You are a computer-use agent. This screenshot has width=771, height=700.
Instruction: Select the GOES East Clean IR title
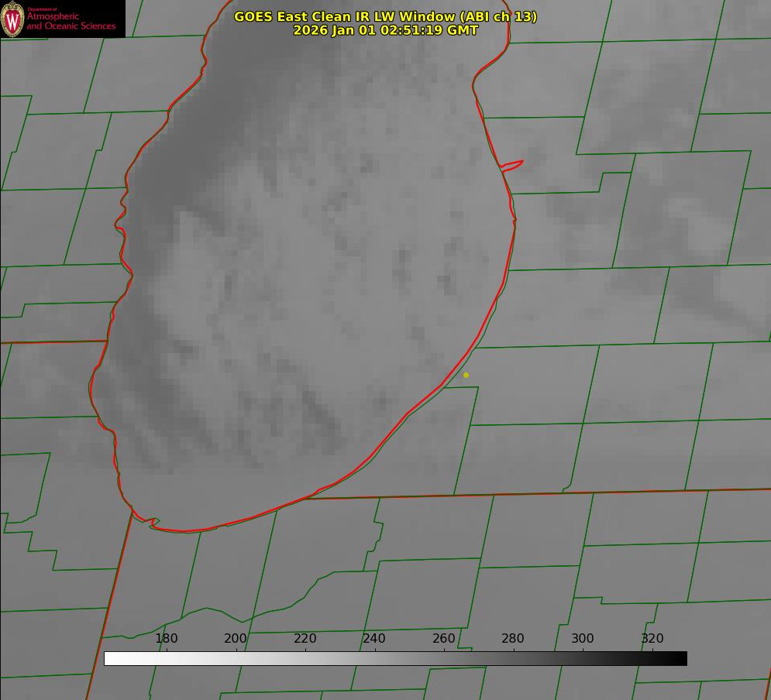tap(386, 16)
